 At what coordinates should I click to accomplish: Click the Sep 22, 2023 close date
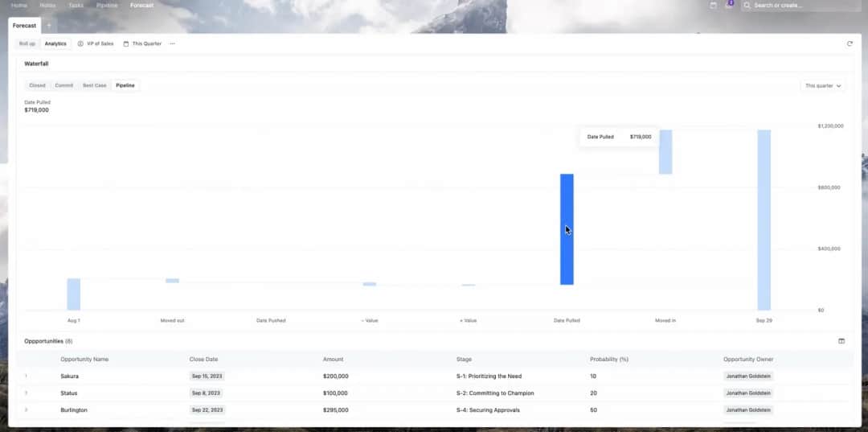click(x=207, y=410)
